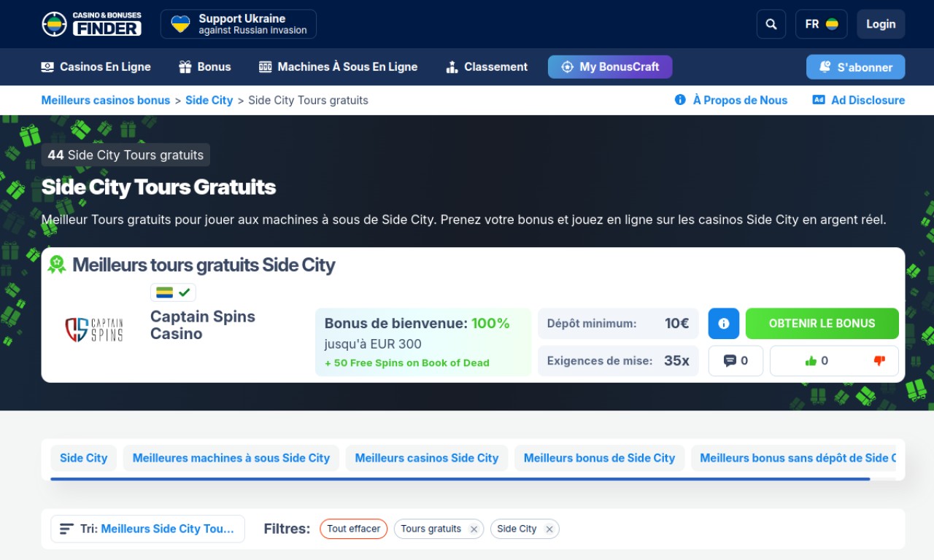The width and height of the screenshot is (934, 560).
Task: Click the S'abonner button
Action: 855,67
